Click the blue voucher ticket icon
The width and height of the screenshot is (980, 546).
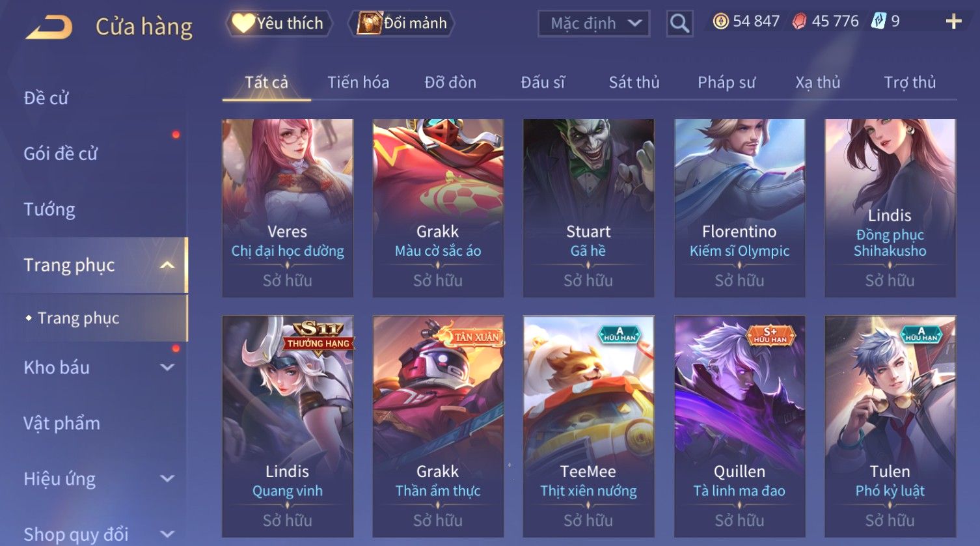pos(878,21)
